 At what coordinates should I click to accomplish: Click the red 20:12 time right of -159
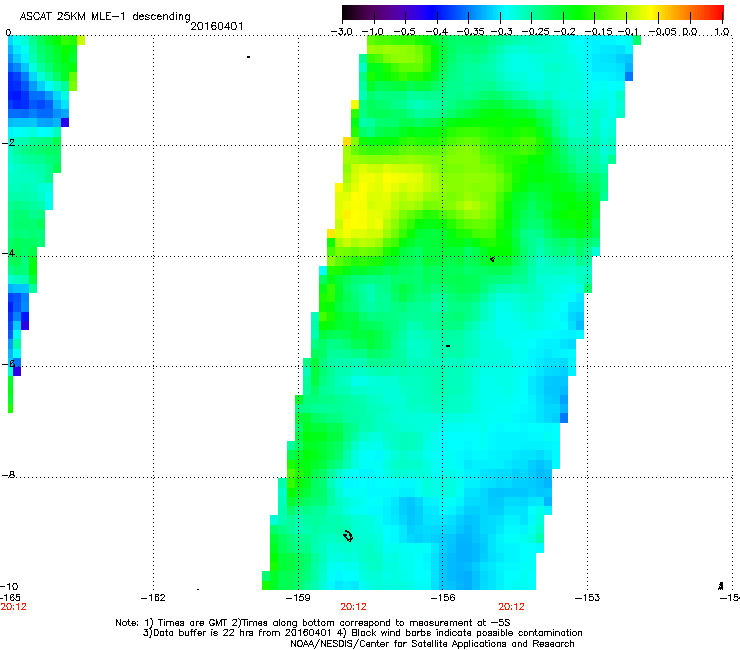tap(353, 607)
